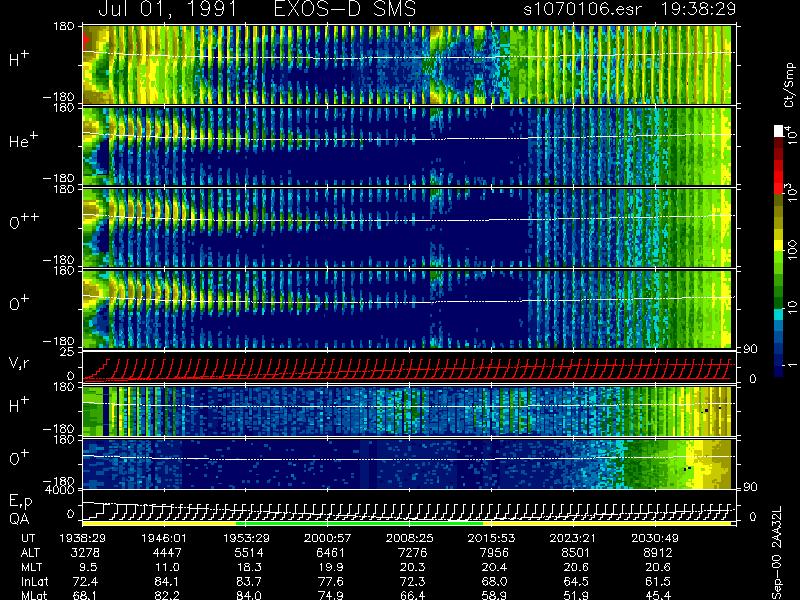
Task: Click the file name 's1070106.esr'
Action: (x=582, y=9)
